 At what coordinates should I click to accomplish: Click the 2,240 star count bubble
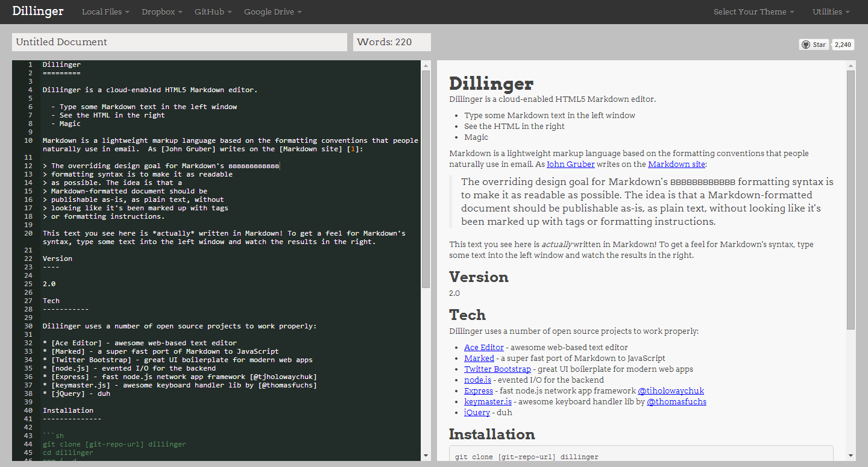[x=843, y=45]
